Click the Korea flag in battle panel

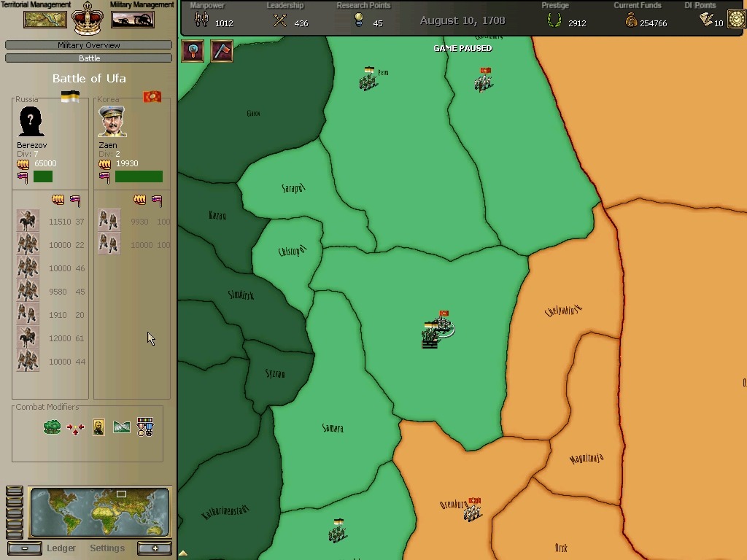[152, 97]
